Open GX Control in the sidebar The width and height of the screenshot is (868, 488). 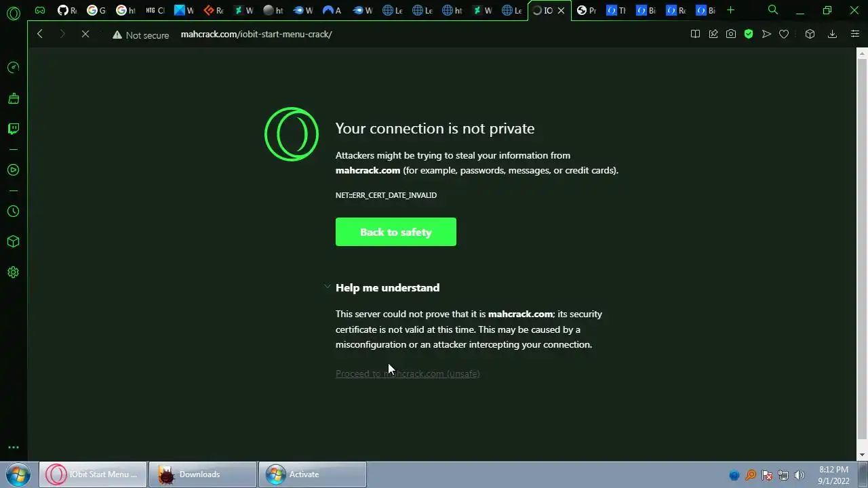[x=13, y=68]
